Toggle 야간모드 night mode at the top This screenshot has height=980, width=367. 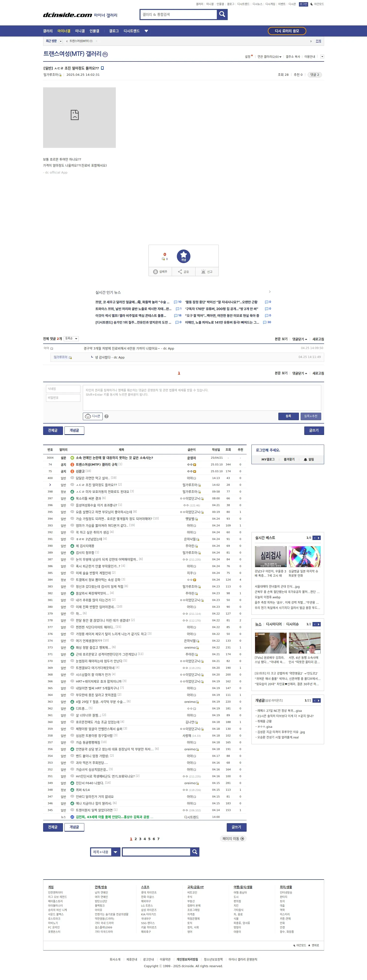click(x=317, y=4)
